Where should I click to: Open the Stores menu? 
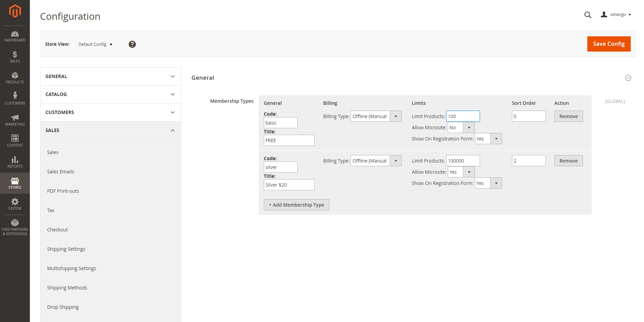point(15,183)
